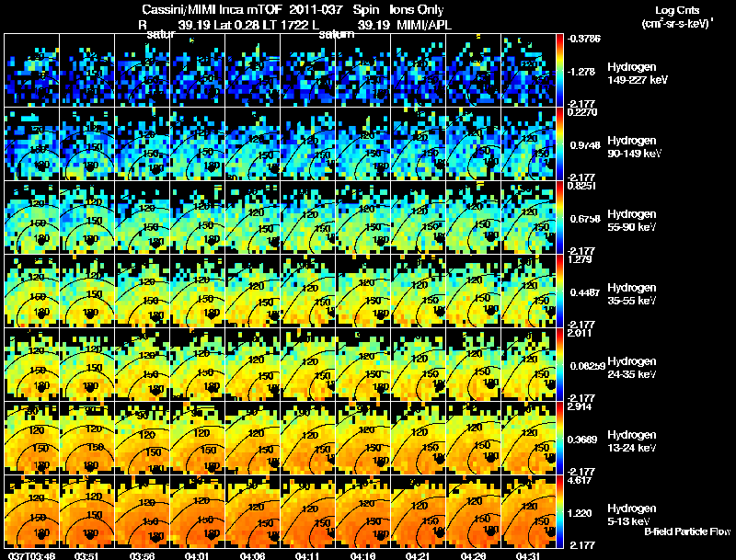Image resolution: width=736 pixels, height=560 pixels.
Task: Select the 35-55 keV panel at 04:06
Action: (252, 291)
